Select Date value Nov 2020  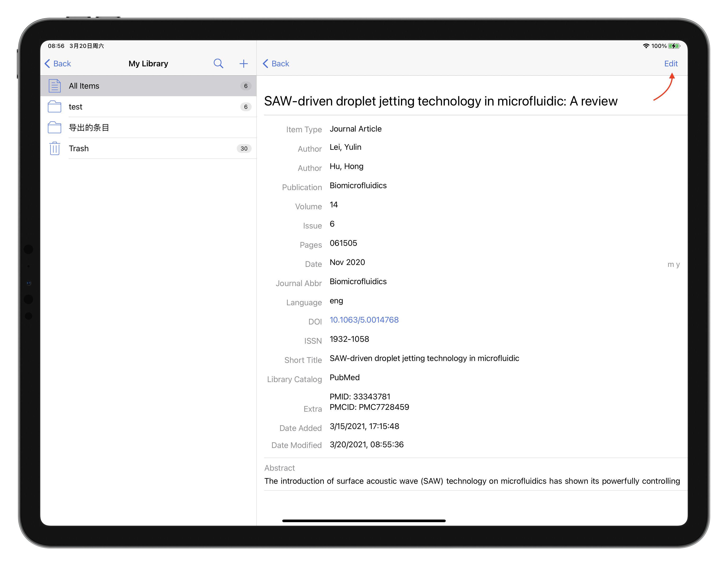coord(347,262)
